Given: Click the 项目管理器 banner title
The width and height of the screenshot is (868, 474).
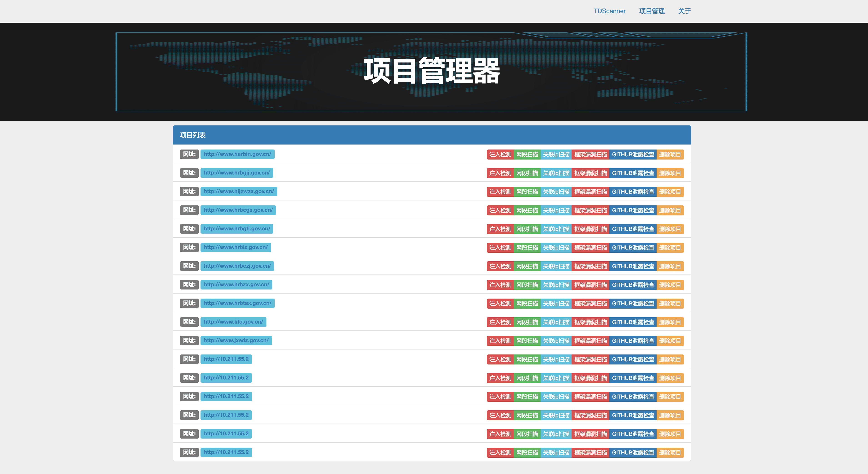Looking at the screenshot, I should point(431,71).
